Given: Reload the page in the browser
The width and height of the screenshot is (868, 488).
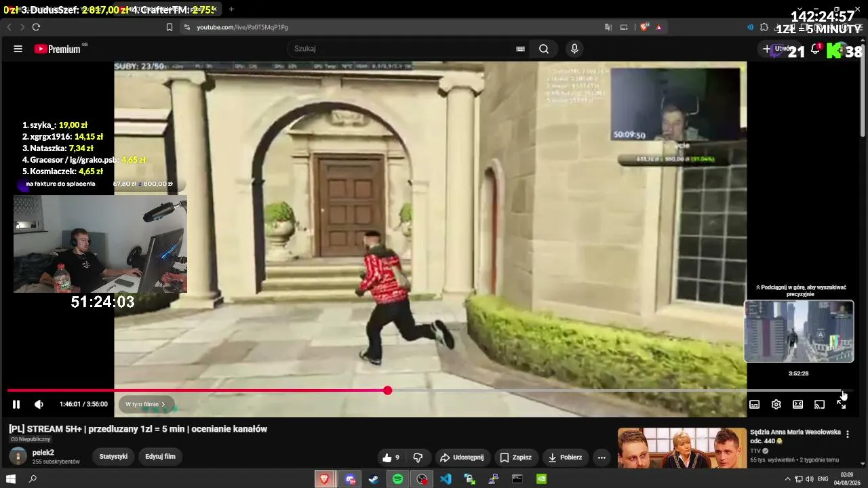Looking at the screenshot, I should tap(36, 27).
